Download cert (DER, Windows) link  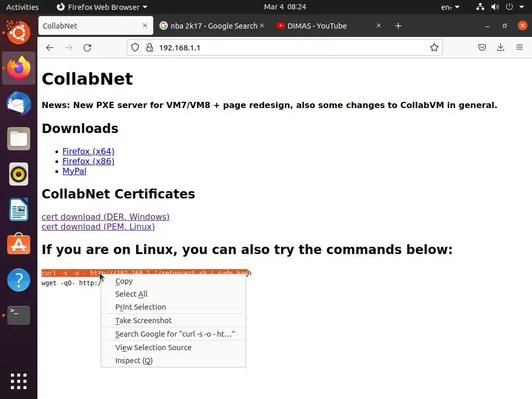click(105, 217)
